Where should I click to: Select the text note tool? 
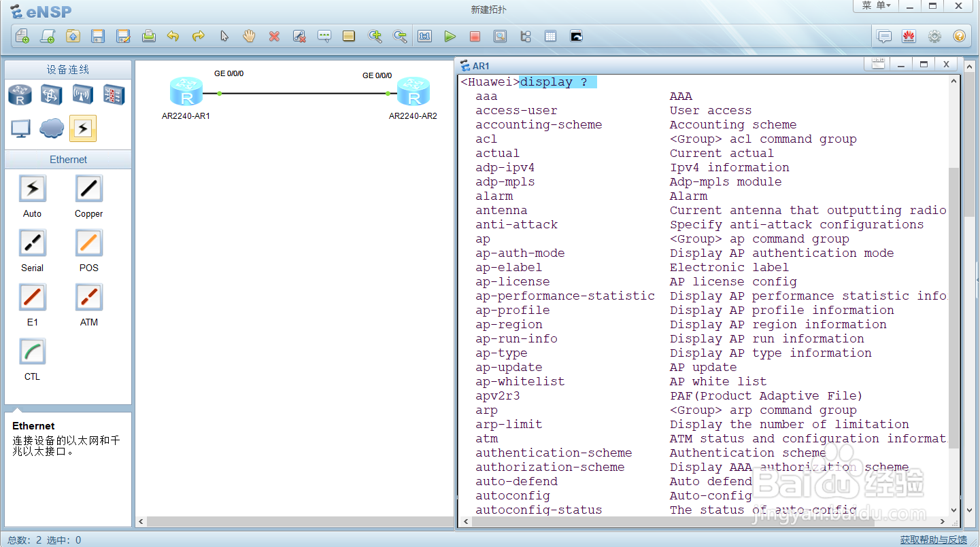click(324, 36)
